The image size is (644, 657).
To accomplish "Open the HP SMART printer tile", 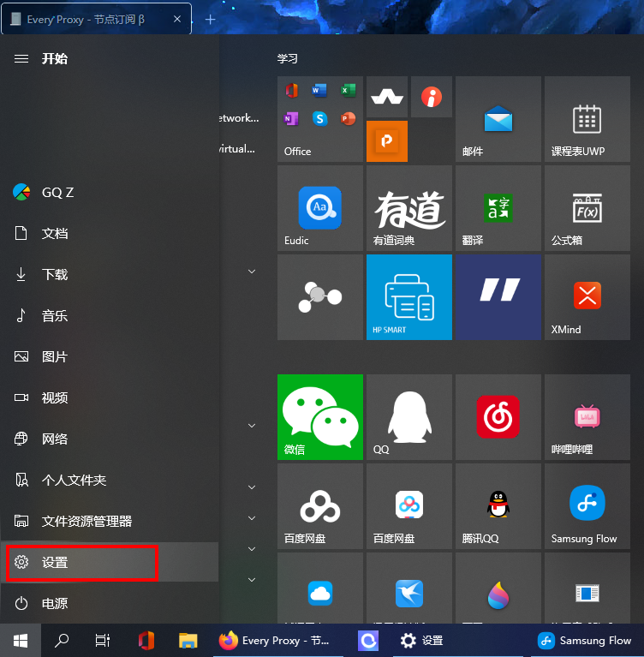I will point(409,297).
